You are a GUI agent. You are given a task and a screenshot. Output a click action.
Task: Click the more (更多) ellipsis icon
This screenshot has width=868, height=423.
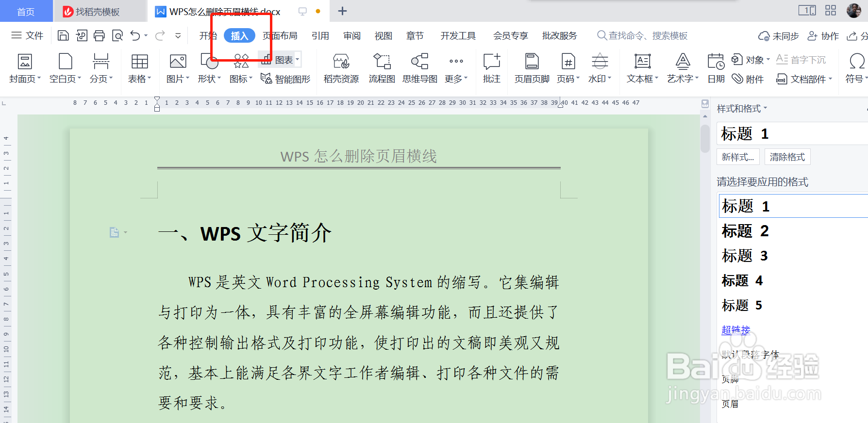456,61
